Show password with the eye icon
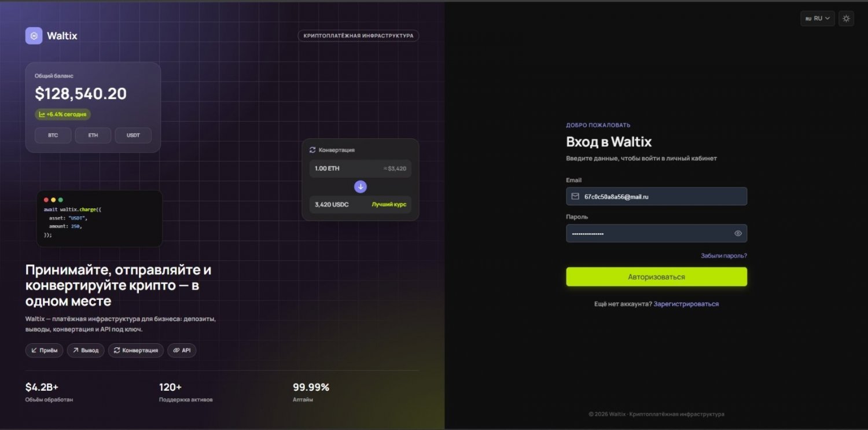The height and width of the screenshot is (430, 868). pyautogui.click(x=738, y=233)
